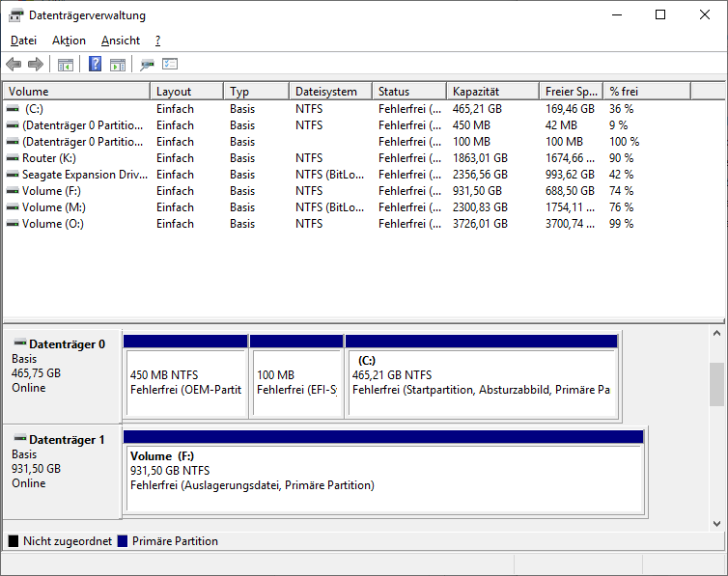The width and height of the screenshot is (728, 576).
Task: Click drive icon beside Volume (O:)
Action: (x=13, y=224)
